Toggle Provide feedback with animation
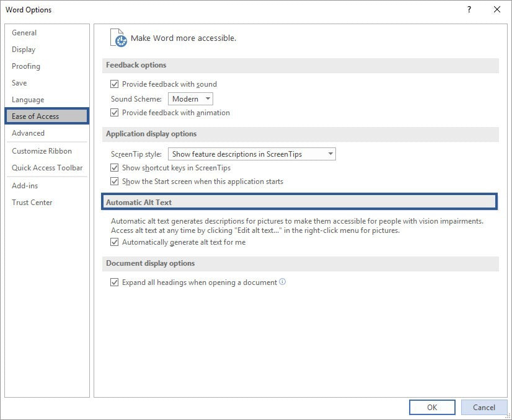The image size is (512, 420). (115, 112)
